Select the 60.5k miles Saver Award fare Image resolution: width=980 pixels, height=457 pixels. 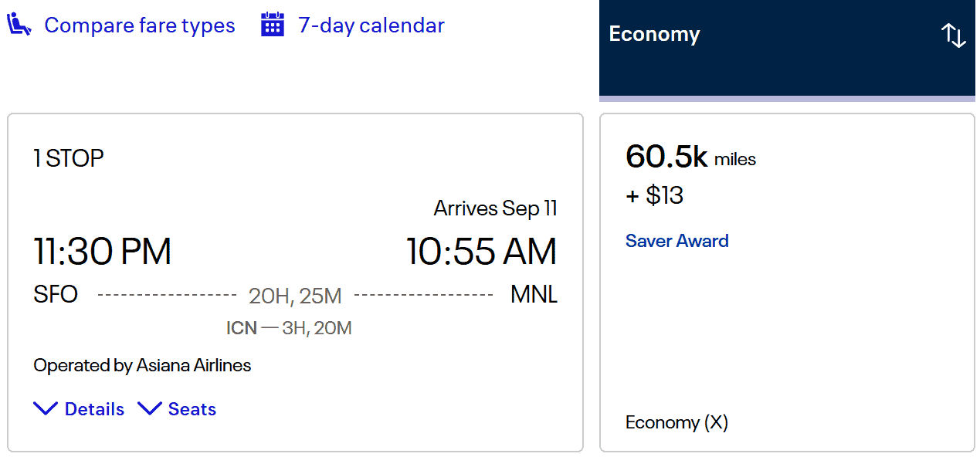690,158
